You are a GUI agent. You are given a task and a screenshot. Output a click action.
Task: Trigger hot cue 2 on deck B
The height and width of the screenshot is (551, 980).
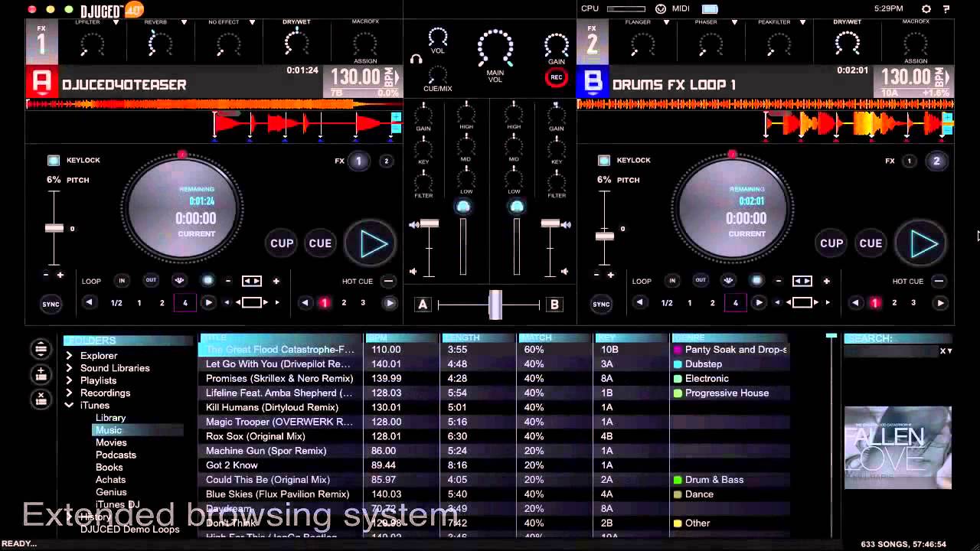(893, 303)
